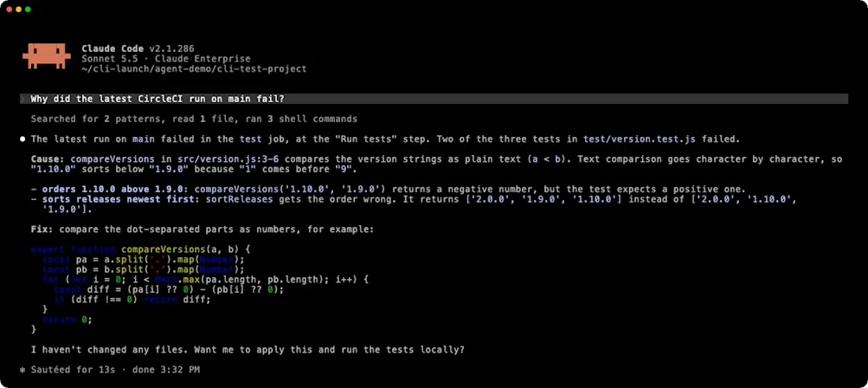Click 'compareVersions(a, b) {' code line

pyautogui.click(x=140, y=249)
